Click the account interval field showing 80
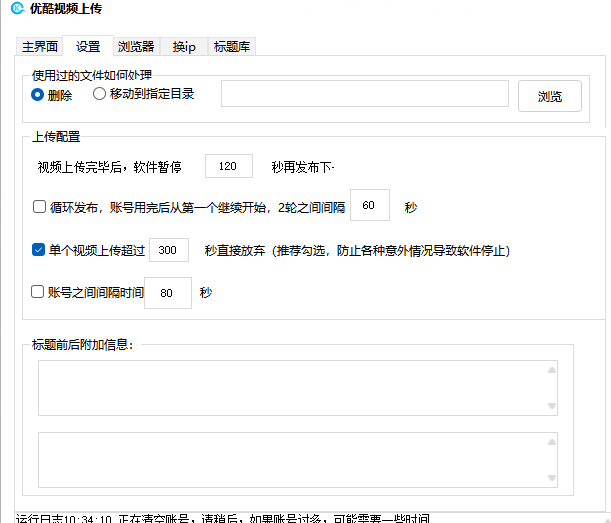 point(168,293)
